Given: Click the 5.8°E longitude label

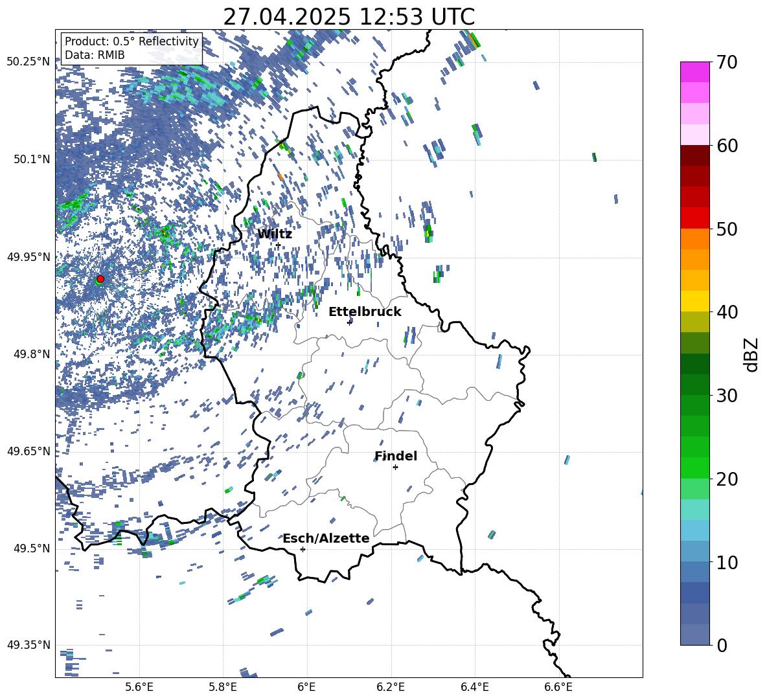Looking at the screenshot, I should point(223,687).
